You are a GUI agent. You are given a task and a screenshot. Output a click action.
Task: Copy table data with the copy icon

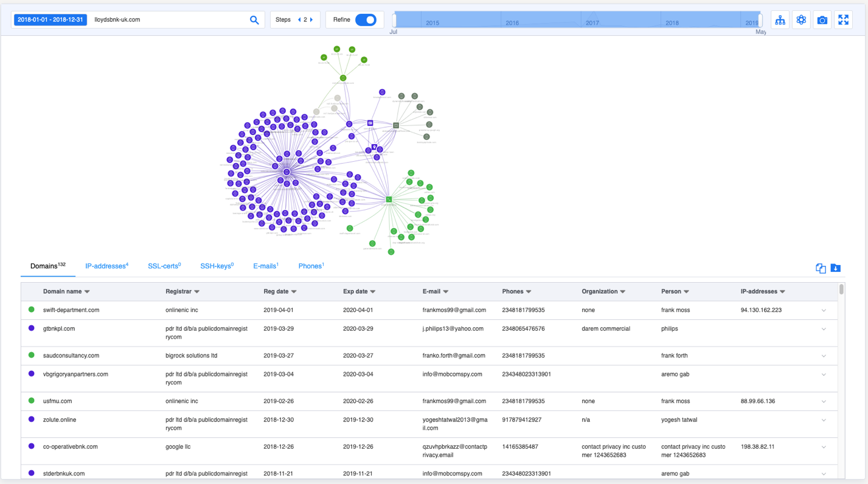821,268
